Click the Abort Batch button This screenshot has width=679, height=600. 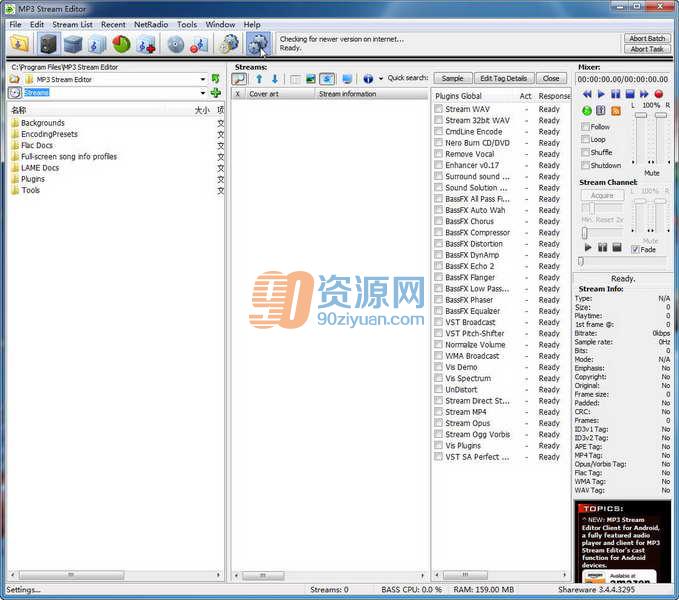coord(647,38)
